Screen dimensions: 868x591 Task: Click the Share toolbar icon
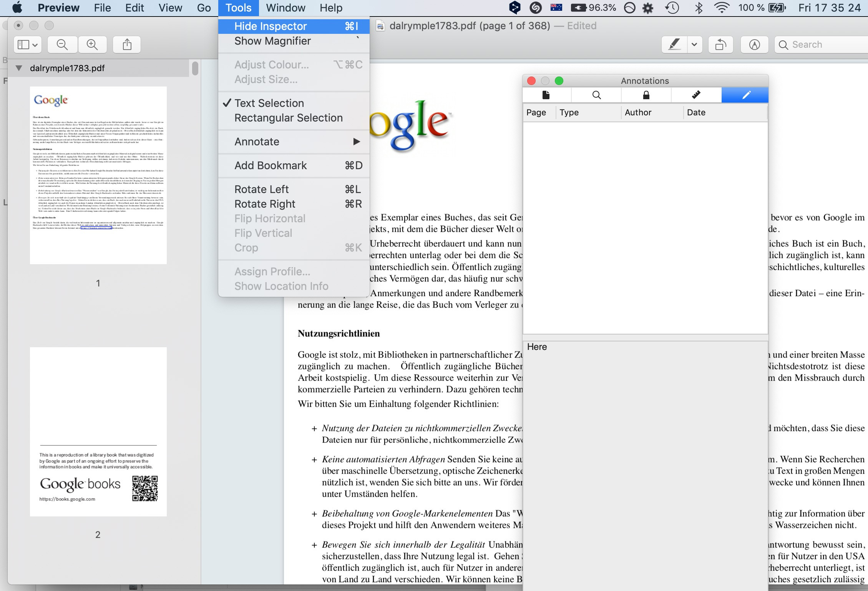pyautogui.click(x=127, y=45)
